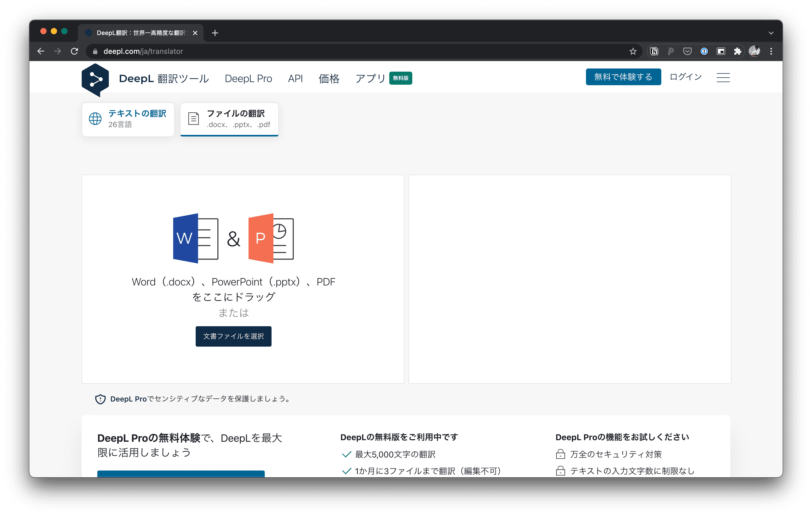Expand the tab search chevron
Image resolution: width=812 pixels, height=516 pixels.
tap(771, 33)
